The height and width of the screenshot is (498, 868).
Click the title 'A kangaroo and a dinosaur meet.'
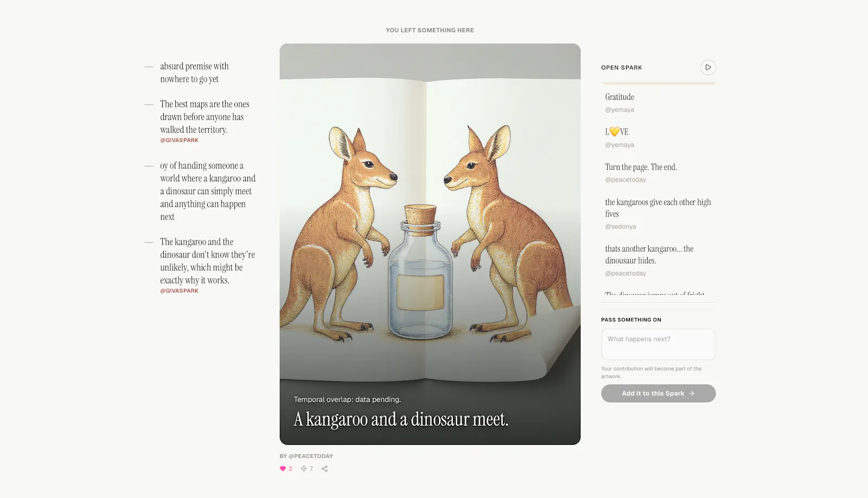pyautogui.click(x=401, y=419)
